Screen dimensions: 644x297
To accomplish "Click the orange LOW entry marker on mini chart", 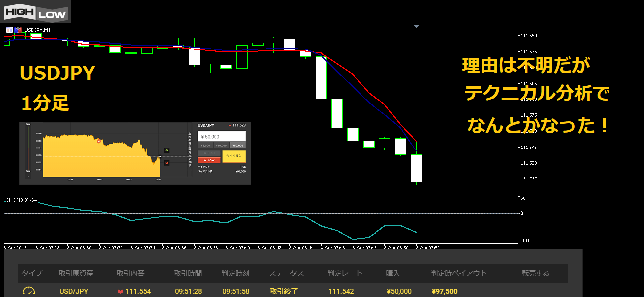I will (x=99, y=141).
